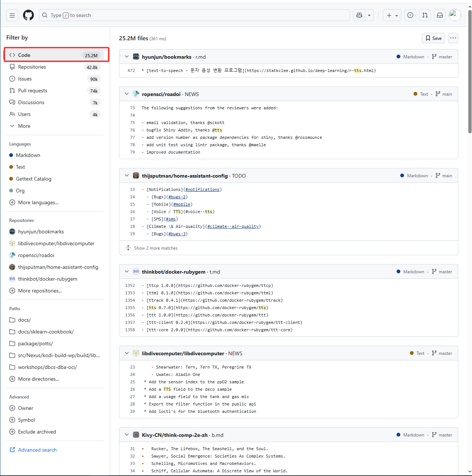This screenshot has width=472, height=476.
Task: Open pull requests icon in header
Action: (425, 15)
